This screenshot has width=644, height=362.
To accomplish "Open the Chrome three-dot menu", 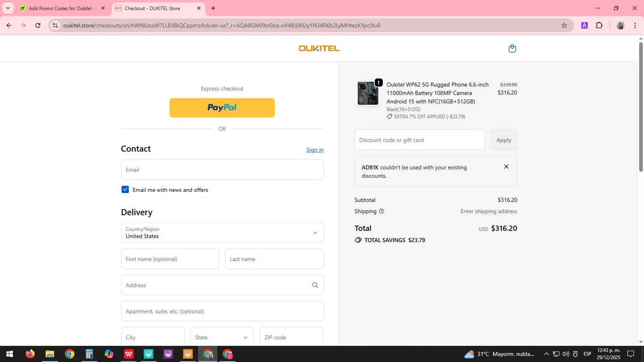I will (635, 25).
